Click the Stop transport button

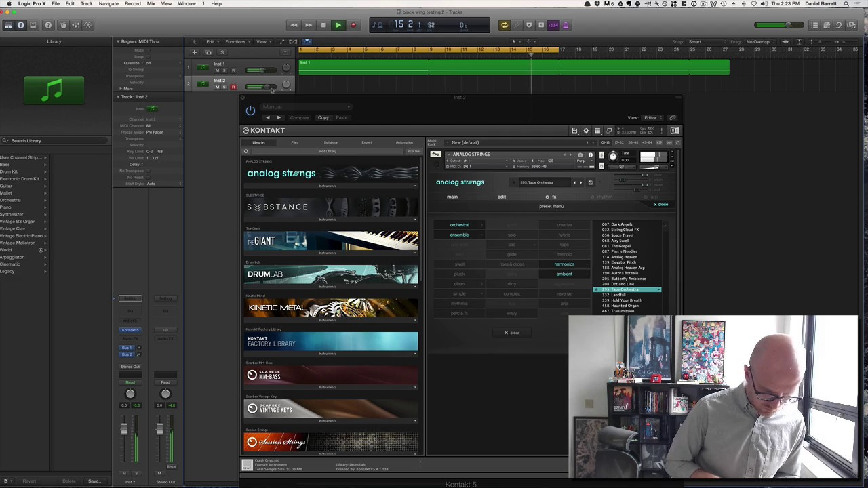click(323, 25)
